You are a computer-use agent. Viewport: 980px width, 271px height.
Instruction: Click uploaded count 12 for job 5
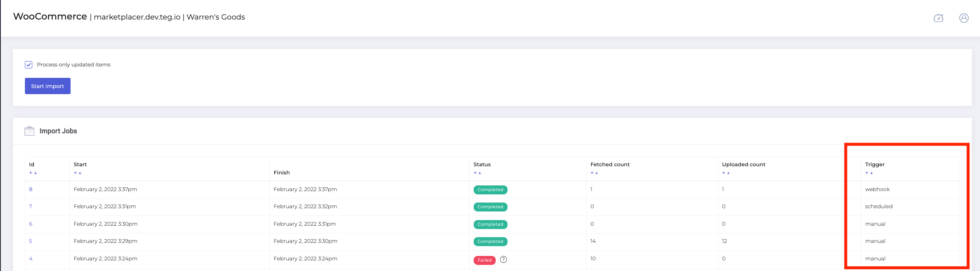point(725,241)
